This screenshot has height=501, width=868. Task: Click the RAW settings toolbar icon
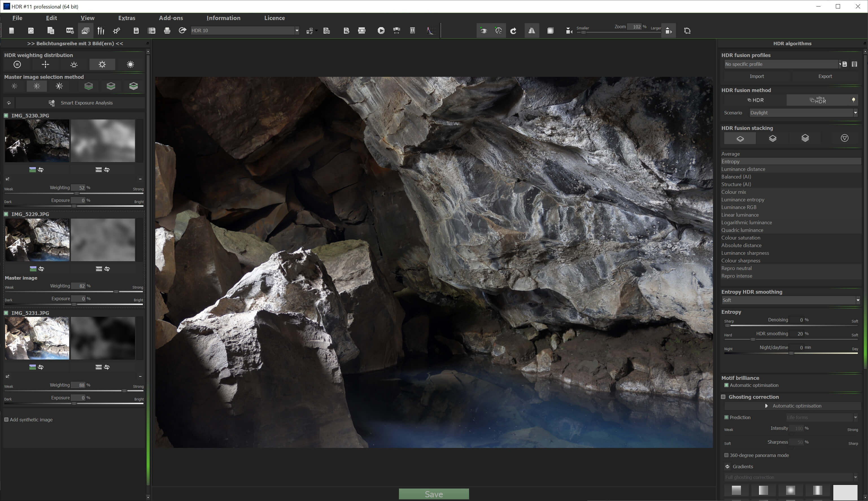coord(70,31)
